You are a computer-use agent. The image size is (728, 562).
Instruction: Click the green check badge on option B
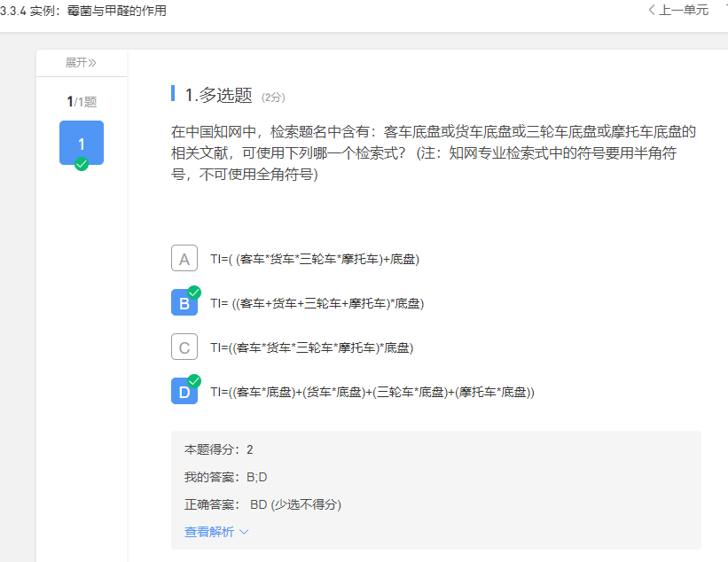pos(193,291)
